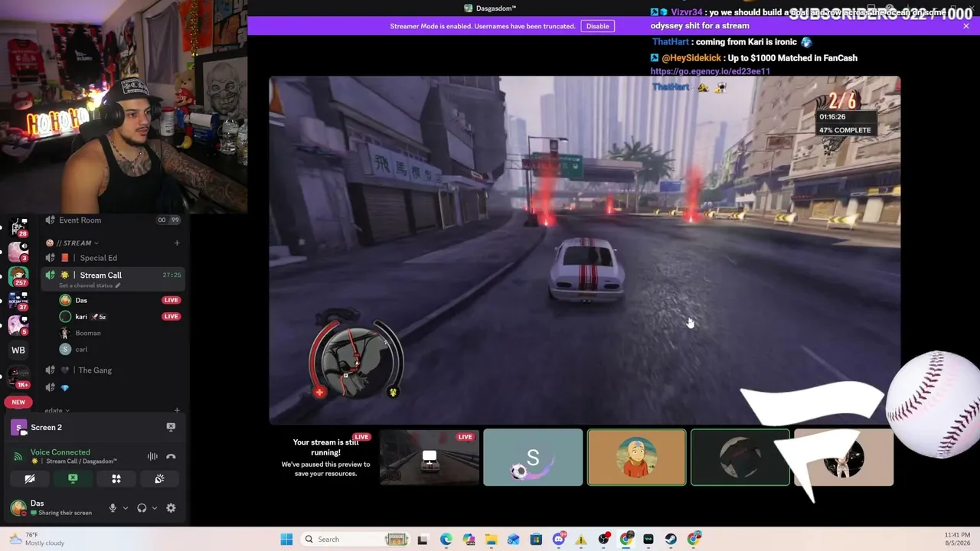
Task: Open Outlook from the taskbar
Action: [513, 540]
